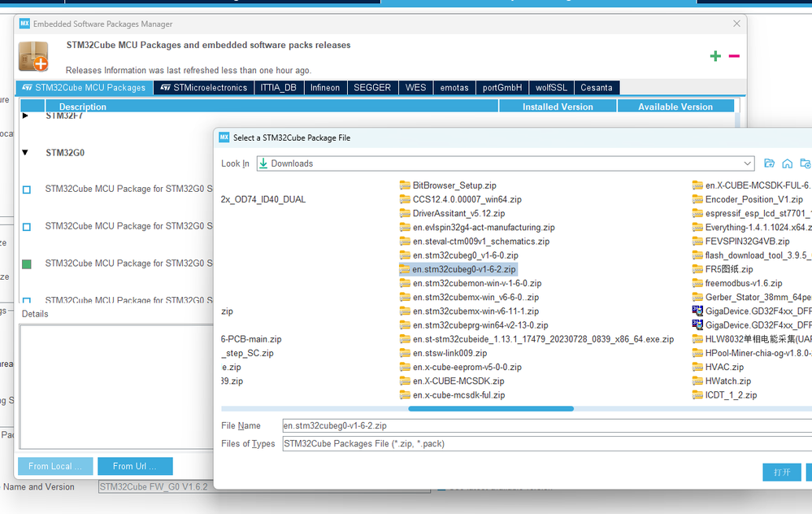Click the File Name input field
The image size is (812, 514).
pos(547,425)
